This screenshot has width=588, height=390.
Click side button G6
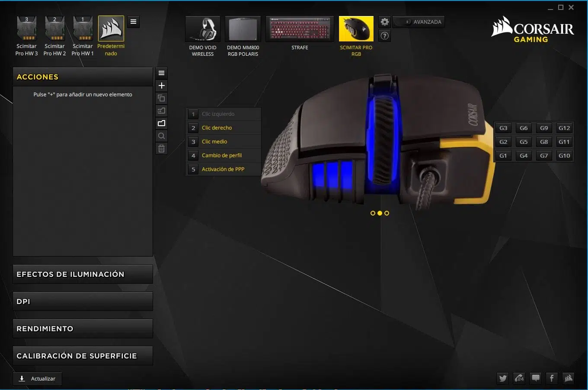(x=524, y=128)
